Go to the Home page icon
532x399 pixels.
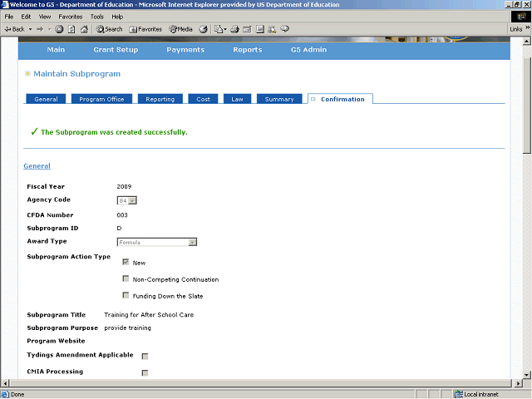pyautogui.click(x=84, y=29)
